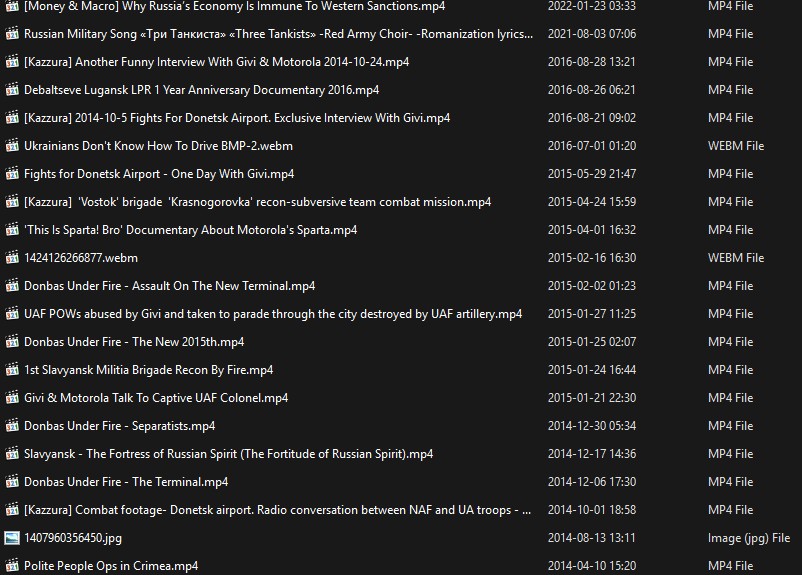Select Documentary About Motorola's Sparta.mp4
This screenshot has width=802, height=575.
coord(191,230)
